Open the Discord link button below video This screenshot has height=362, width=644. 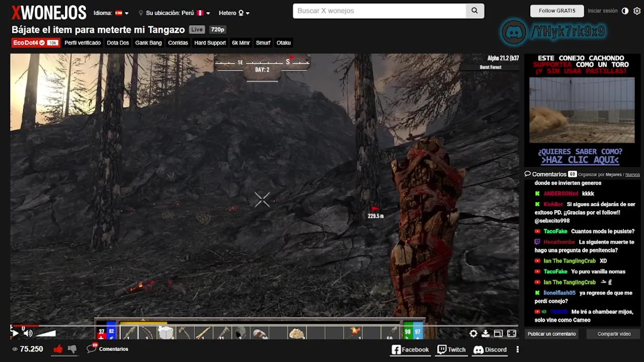click(490, 349)
